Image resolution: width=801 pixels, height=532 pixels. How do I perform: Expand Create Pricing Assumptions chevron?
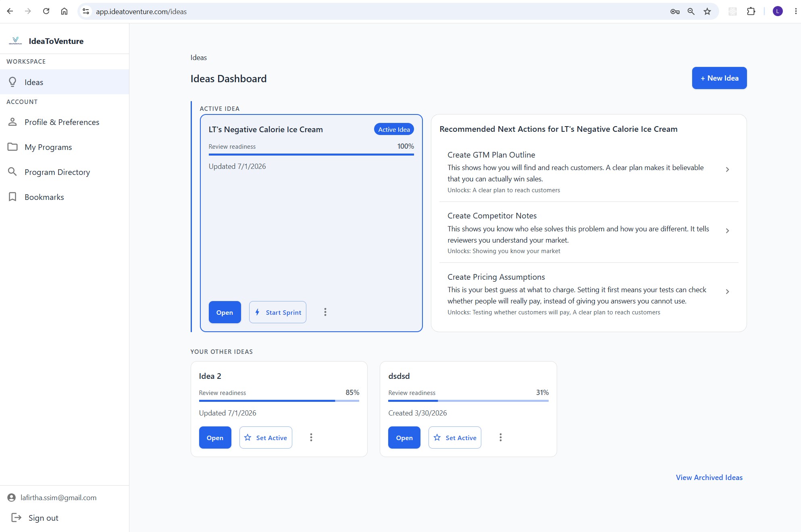(727, 291)
